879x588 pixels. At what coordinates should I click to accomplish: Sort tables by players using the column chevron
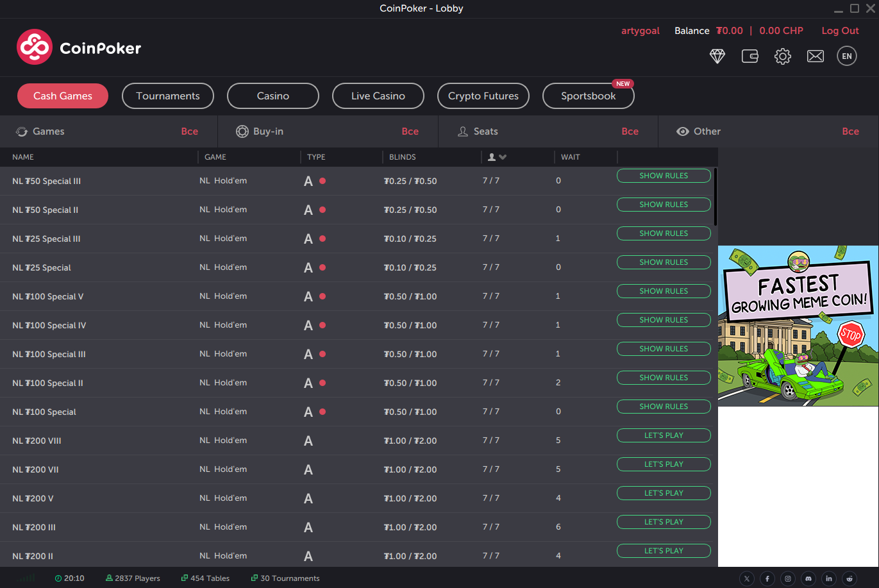tap(503, 156)
